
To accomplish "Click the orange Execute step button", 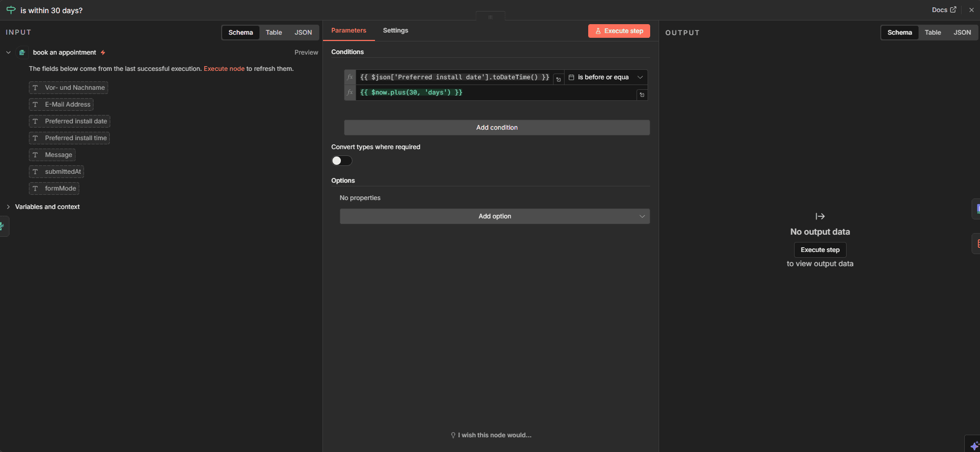I will [x=619, y=31].
